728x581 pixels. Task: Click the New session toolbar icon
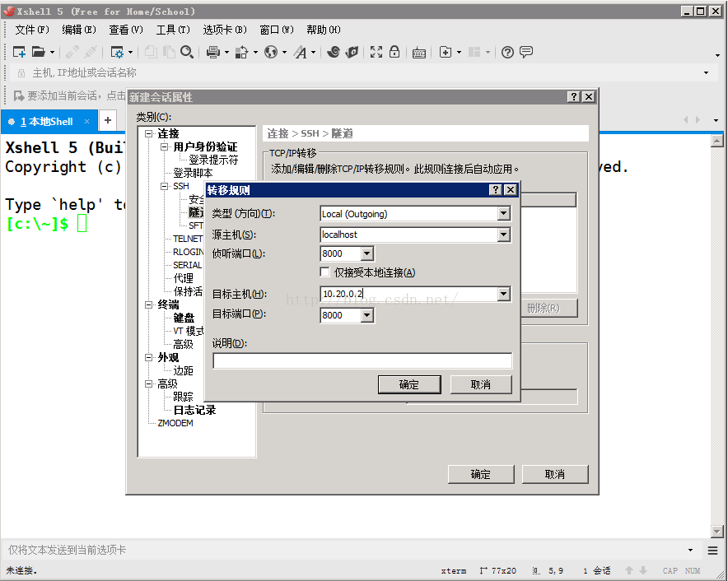coord(19,52)
